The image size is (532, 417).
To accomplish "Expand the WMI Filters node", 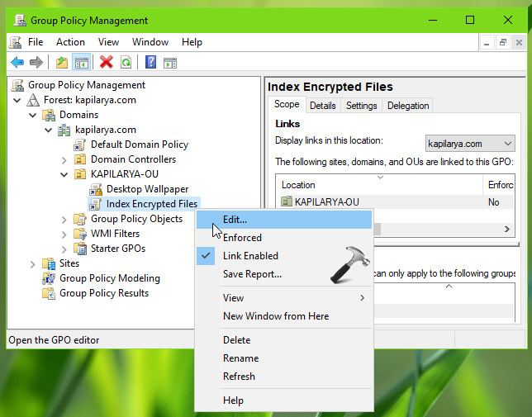I will 64,235.
